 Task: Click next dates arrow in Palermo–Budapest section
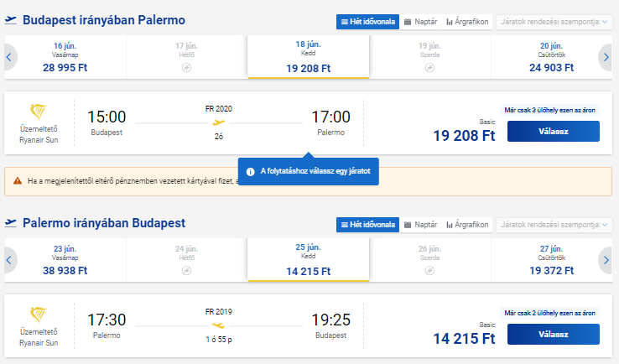point(606,260)
